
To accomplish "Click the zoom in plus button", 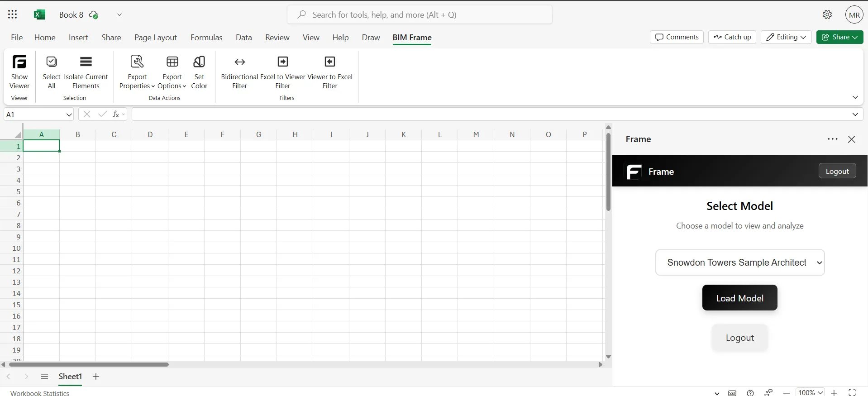I will [x=834, y=393].
